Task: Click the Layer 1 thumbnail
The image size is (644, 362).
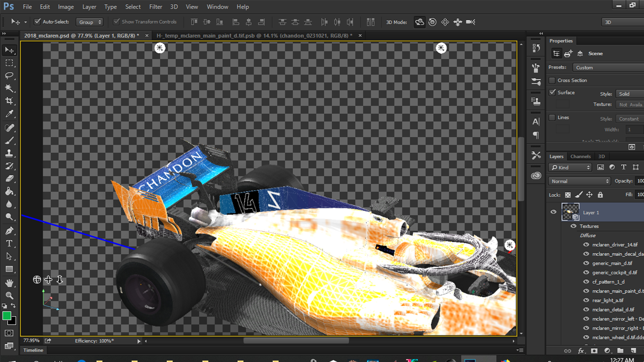Action: point(570,212)
